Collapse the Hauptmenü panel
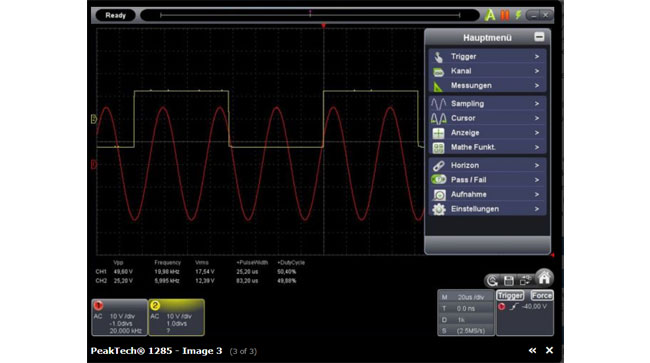 pyautogui.click(x=539, y=37)
